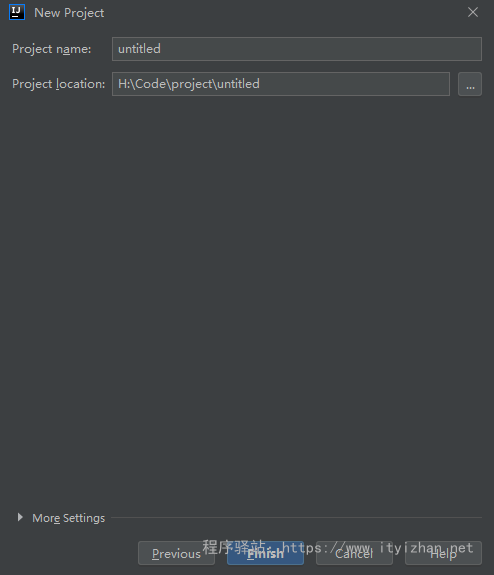Click the IntelliJ IDEA logo icon
494x575 pixels.
(x=17, y=12)
